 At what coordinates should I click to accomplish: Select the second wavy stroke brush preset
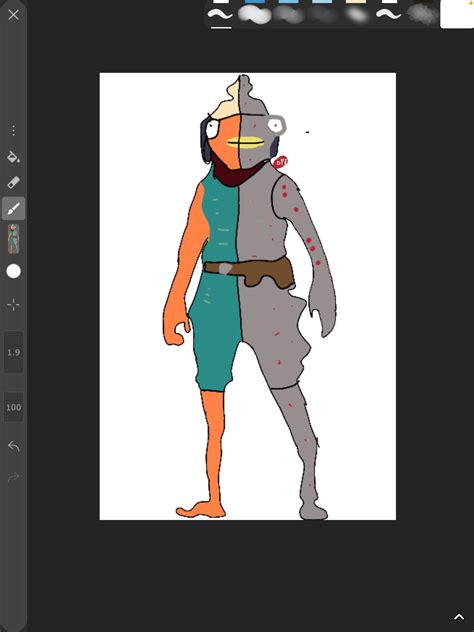pyautogui.click(x=389, y=15)
